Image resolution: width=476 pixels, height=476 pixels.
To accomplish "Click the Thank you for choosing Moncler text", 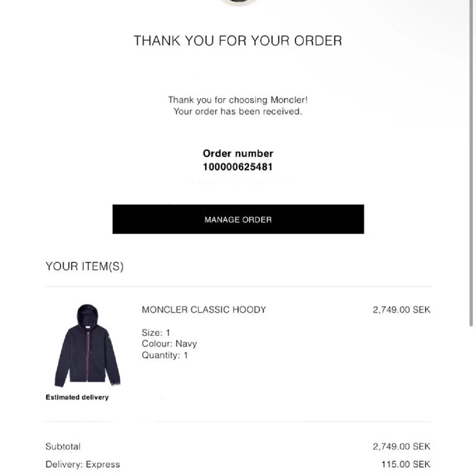I will pyautogui.click(x=238, y=100).
